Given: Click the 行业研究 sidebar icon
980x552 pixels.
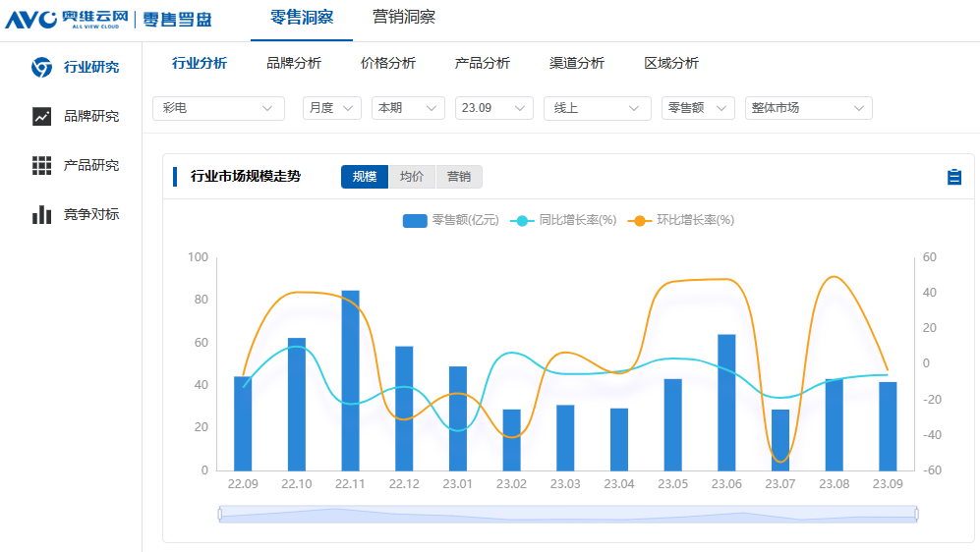Looking at the screenshot, I should click(x=42, y=67).
